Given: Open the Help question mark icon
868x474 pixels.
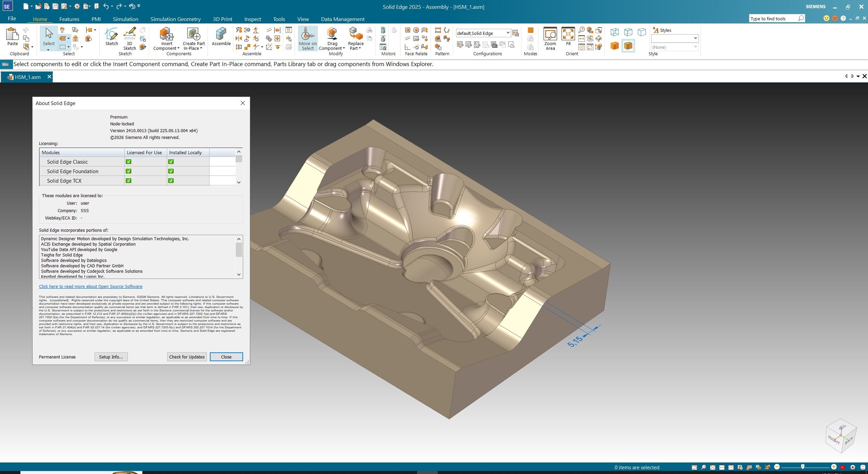Looking at the screenshot, I should click(x=843, y=18).
